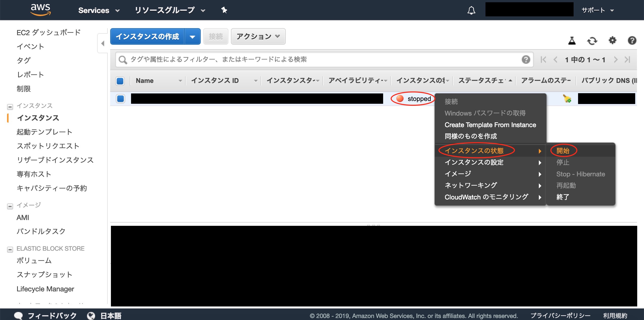Open 専有ホスト in the sidebar
The height and width of the screenshot is (320, 644).
(34, 174)
